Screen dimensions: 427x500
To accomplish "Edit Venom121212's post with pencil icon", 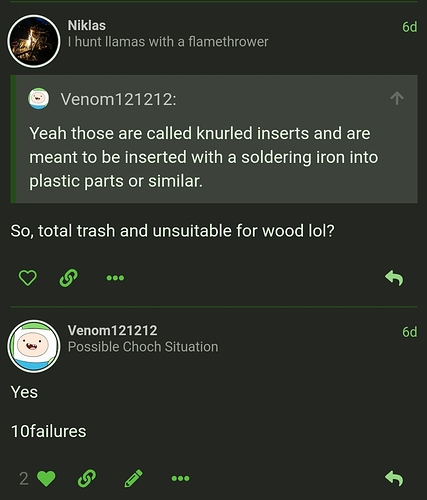I will pyautogui.click(x=134, y=479).
